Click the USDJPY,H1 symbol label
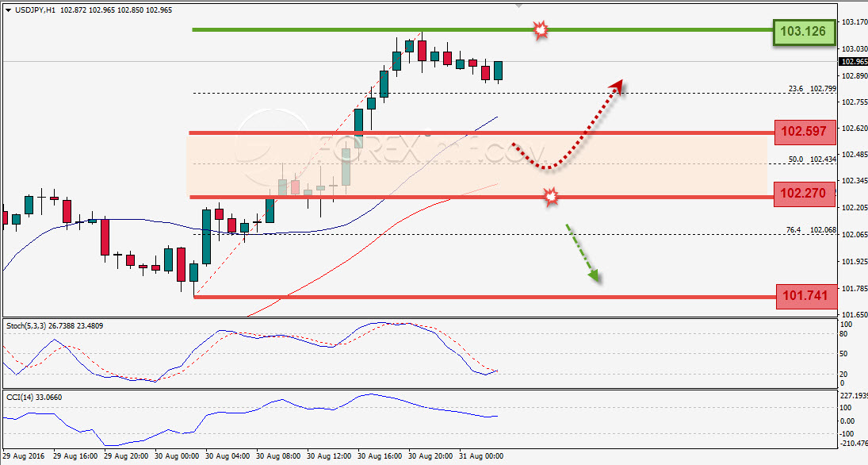Screen dimensions: 868x465 (35, 10)
